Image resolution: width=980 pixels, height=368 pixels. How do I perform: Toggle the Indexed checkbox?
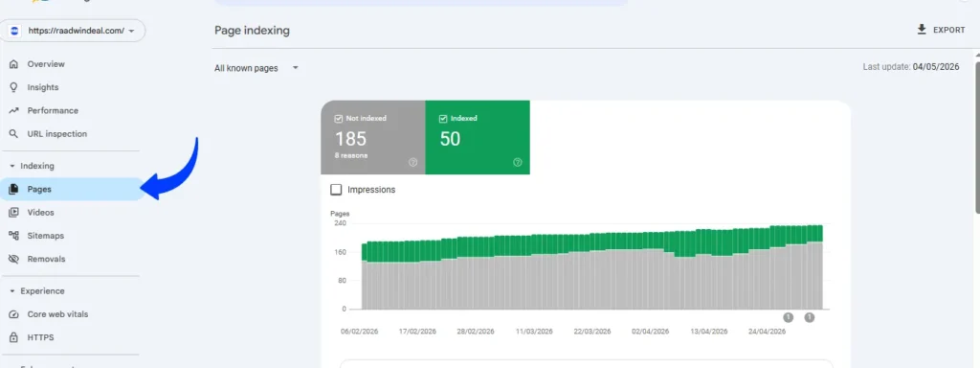[443, 118]
